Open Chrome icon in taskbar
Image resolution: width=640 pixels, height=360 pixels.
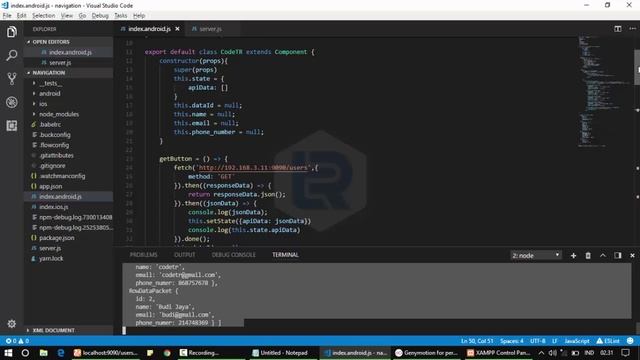click(167, 353)
